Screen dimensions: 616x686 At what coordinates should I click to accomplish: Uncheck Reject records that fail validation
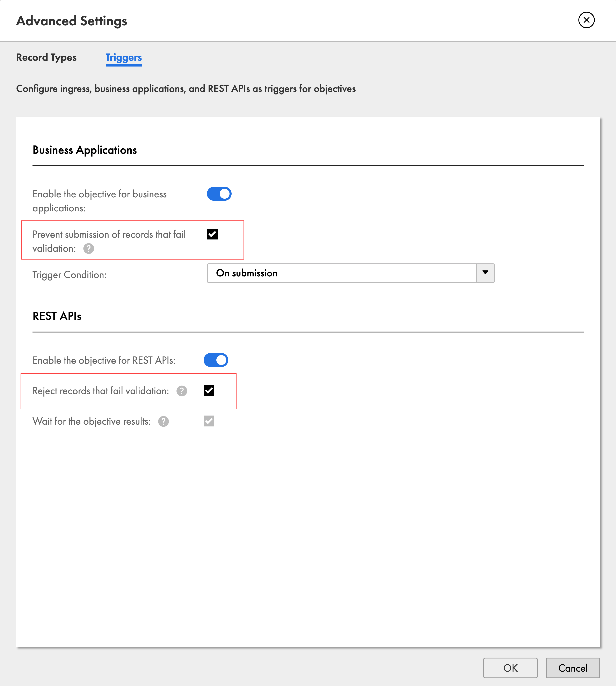point(209,391)
